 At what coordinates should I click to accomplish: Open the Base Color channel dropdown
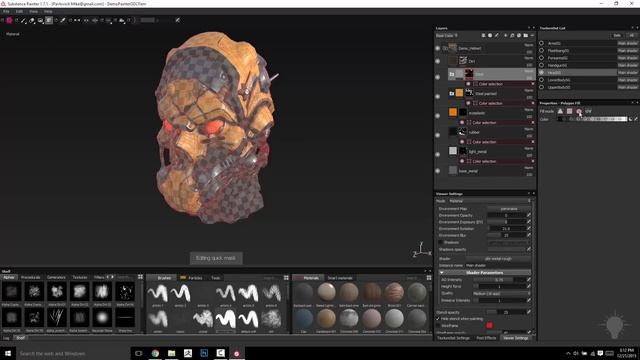(x=447, y=36)
